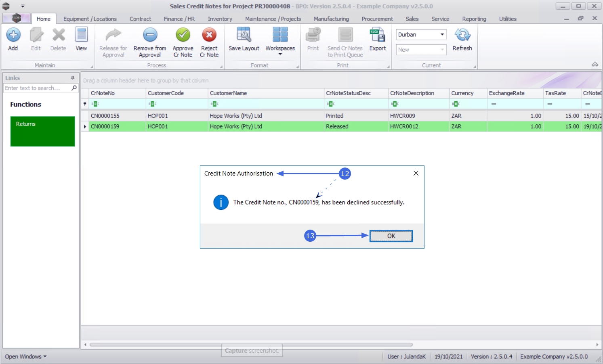Sort by ExchangeRate column header
Viewport: 603px width, 364px height.
[x=515, y=93]
